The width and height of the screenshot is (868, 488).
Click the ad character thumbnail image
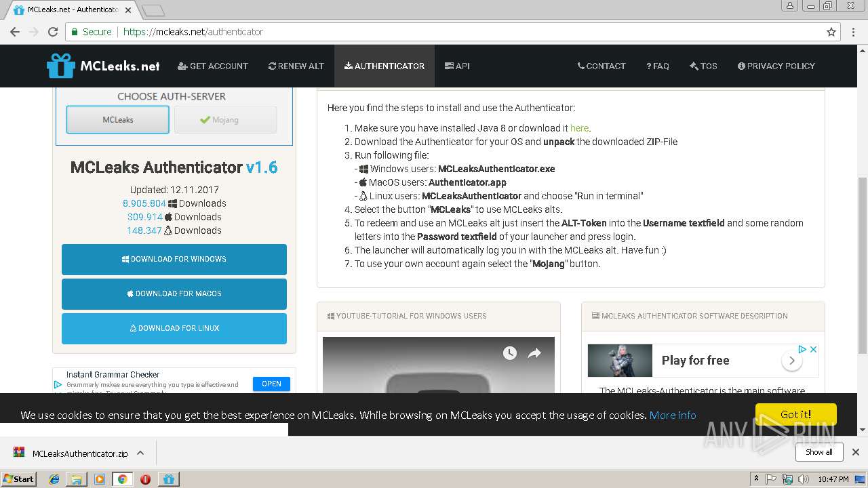point(620,361)
